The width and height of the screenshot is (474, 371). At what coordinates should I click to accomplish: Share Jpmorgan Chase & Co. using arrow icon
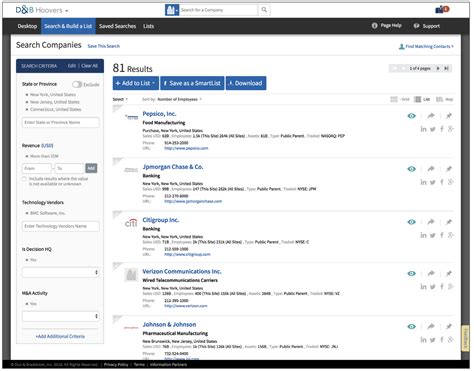click(x=431, y=169)
